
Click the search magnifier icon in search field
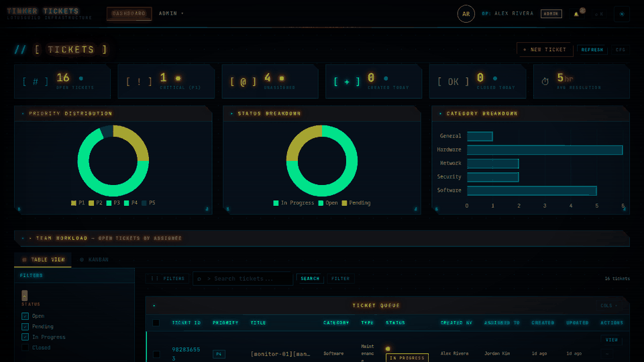[199, 279]
